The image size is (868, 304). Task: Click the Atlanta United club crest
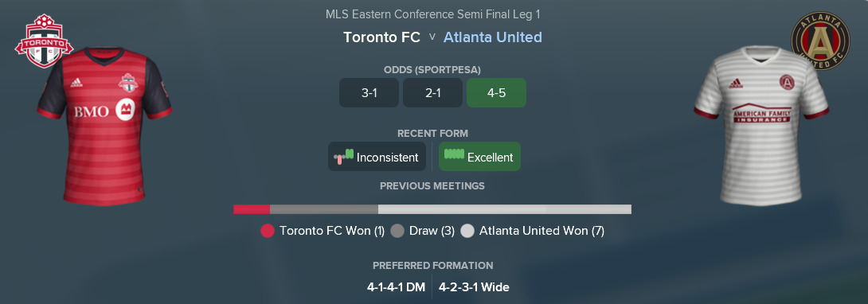(x=820, y=41)
